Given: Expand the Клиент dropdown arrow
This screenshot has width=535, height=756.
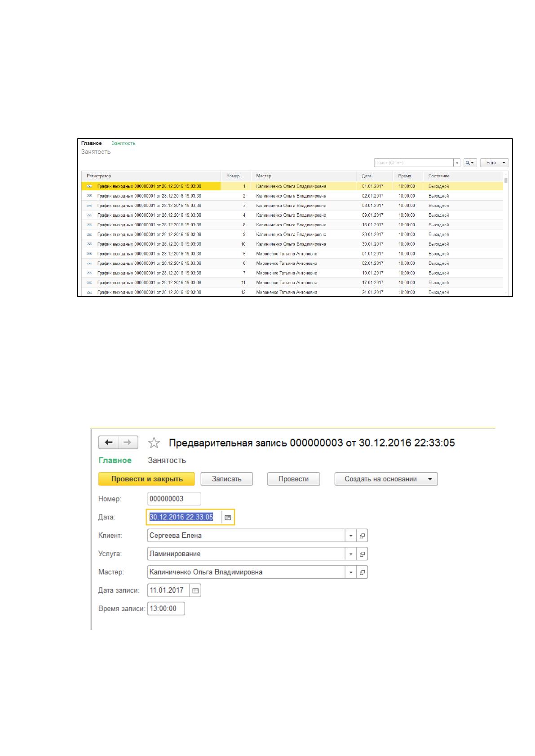Looking at the screenshot, I should tap(351, 536).
